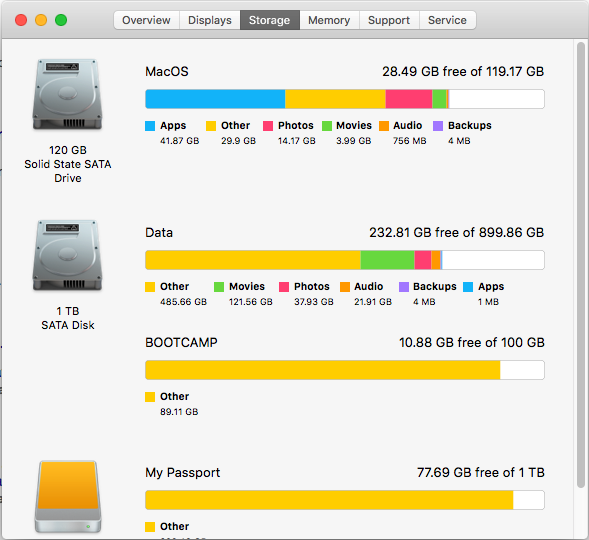Image resolution: width=589 pixels, height=540 pixels.
Task: Close the window with the red button
Action: click(21, 20)
